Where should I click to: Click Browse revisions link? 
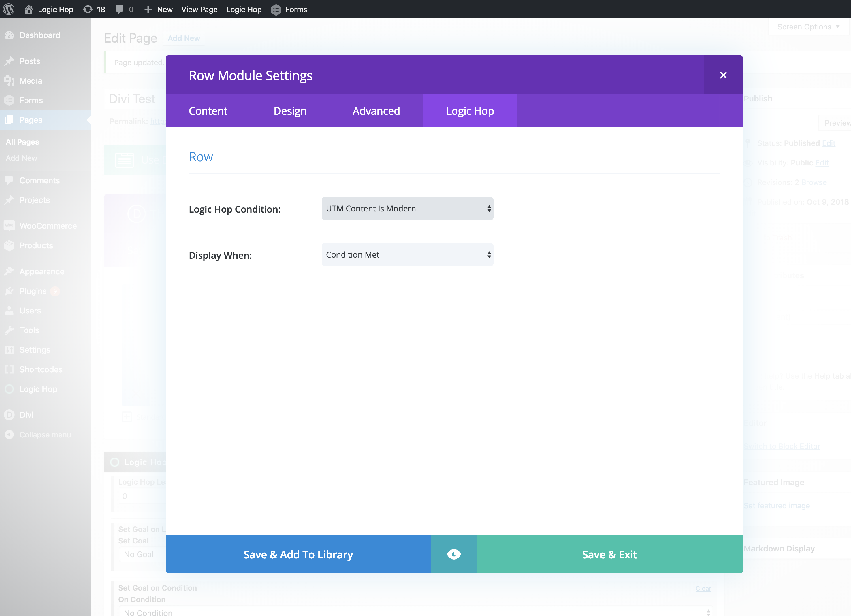click(814, 182)
